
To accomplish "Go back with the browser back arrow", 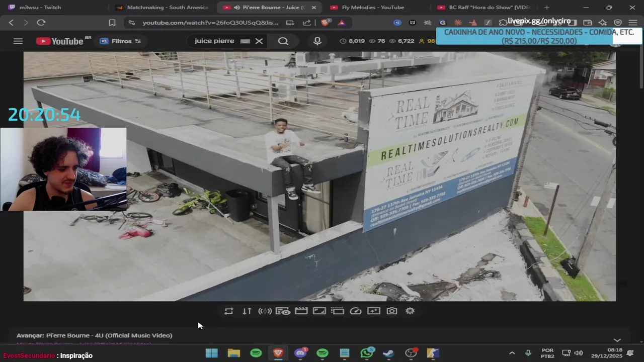I will click(x=11, y=23).
